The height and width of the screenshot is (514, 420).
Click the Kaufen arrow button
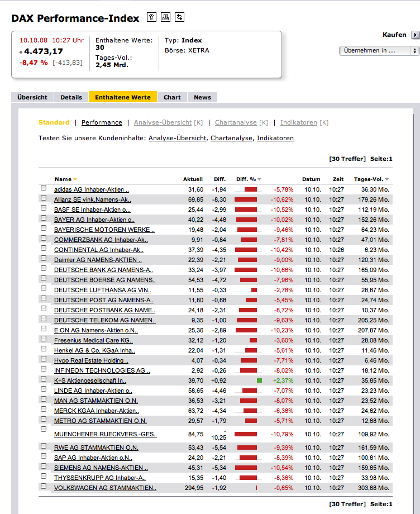point(415,35)
